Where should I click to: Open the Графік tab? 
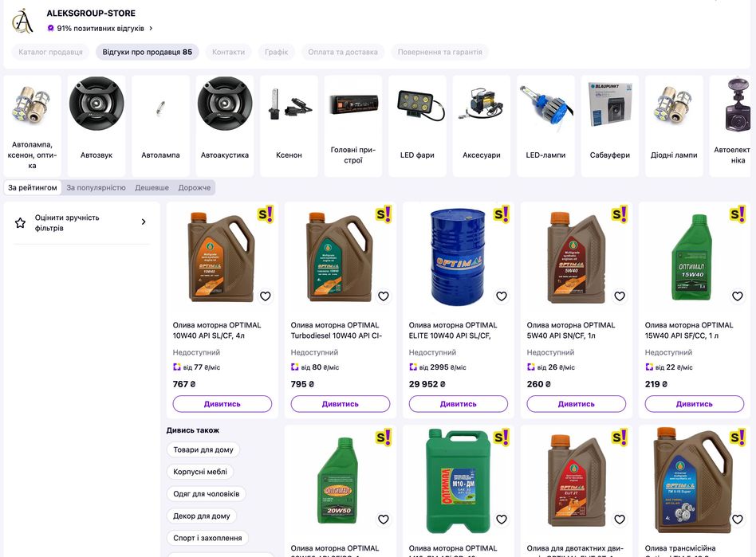point(276,52)
